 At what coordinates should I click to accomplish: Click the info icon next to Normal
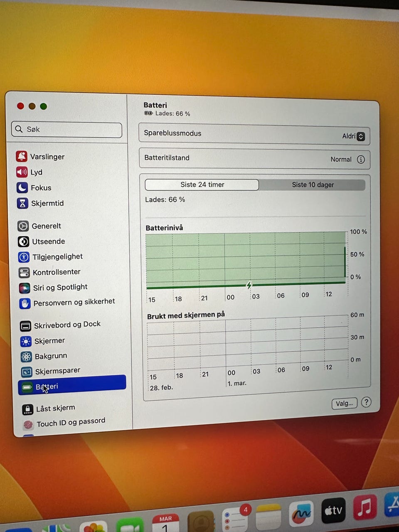pos(360,159)
